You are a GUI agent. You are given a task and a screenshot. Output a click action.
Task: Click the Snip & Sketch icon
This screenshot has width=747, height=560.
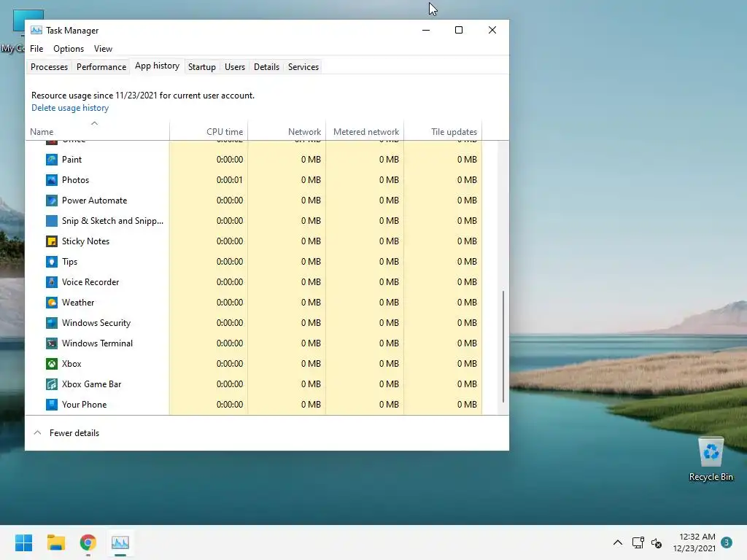click(52, 221)
